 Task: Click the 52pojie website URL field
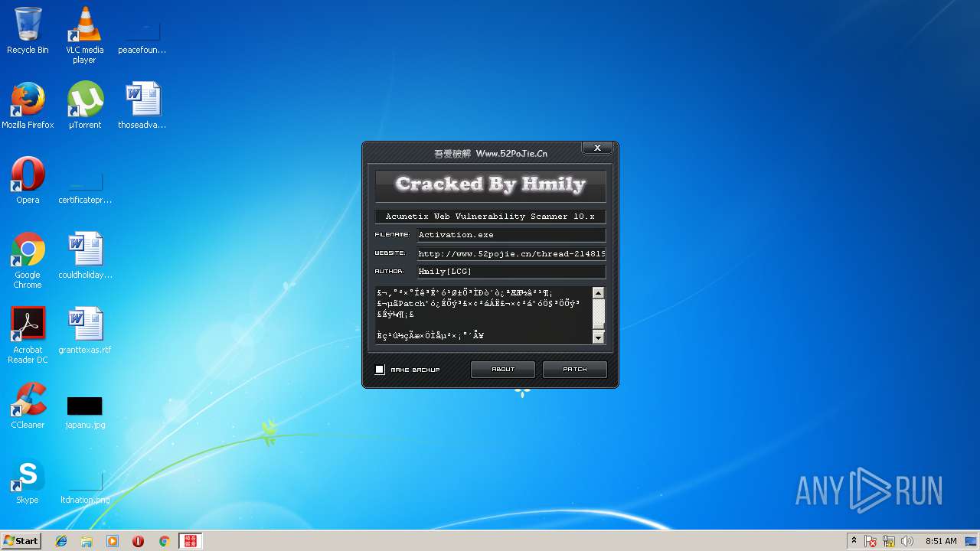tap(511, 253)
